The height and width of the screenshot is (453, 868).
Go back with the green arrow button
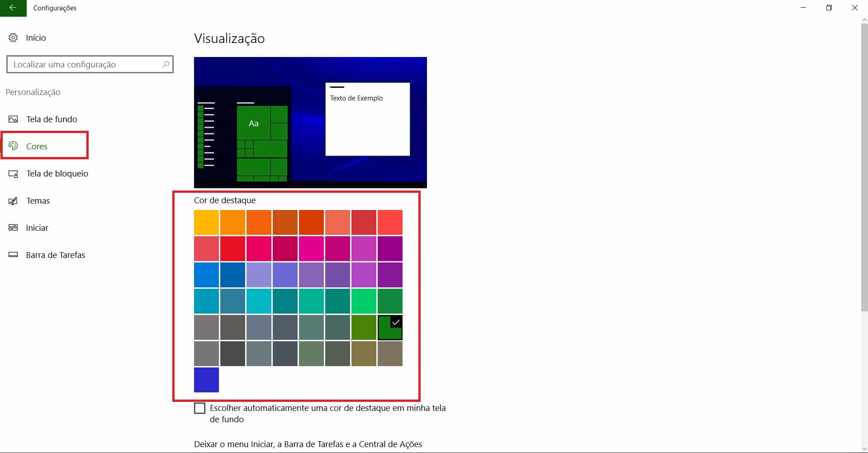tap(13, 8)
